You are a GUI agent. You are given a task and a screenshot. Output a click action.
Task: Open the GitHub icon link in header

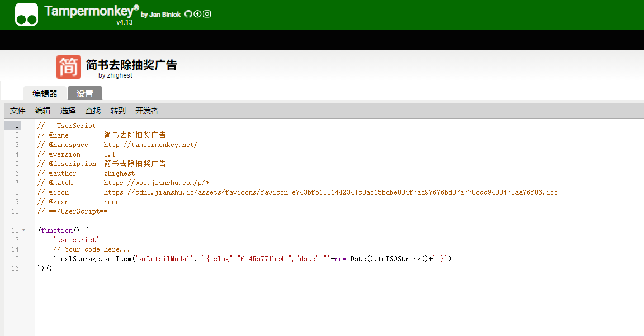[188, 14]
